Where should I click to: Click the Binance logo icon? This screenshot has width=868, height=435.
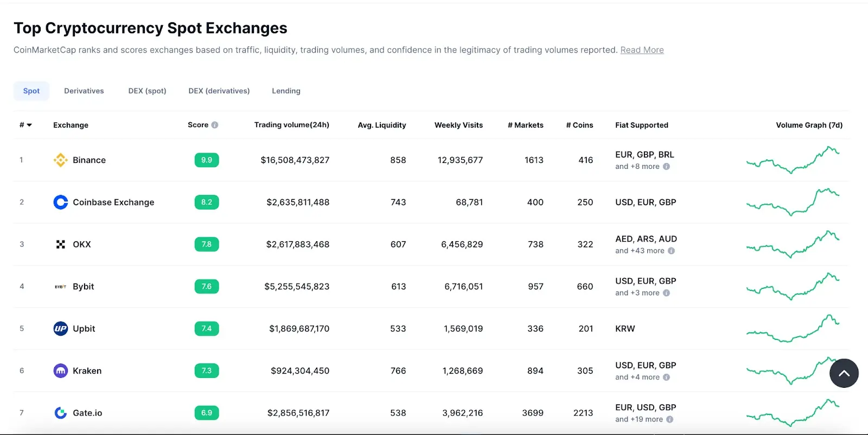tap(61, 160)
